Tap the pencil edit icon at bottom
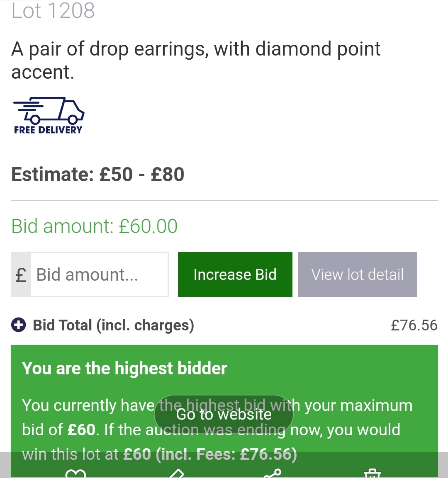 (x=176, y=473)
